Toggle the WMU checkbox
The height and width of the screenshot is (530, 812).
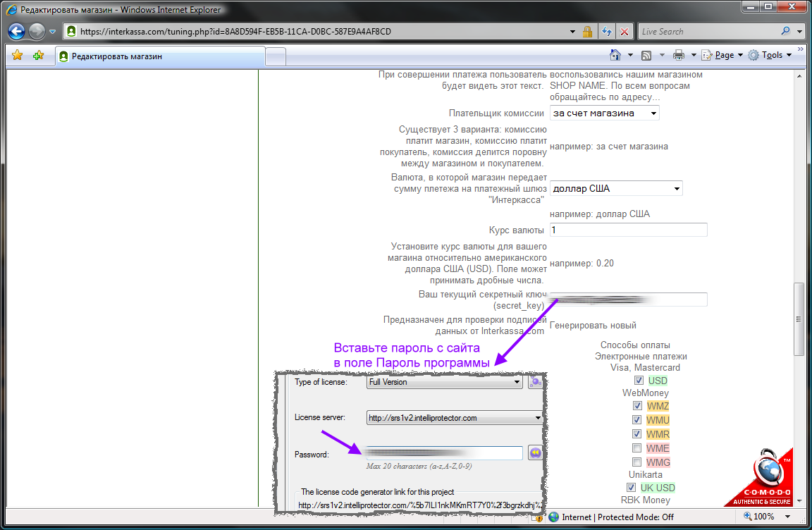(x=637, y=420)
